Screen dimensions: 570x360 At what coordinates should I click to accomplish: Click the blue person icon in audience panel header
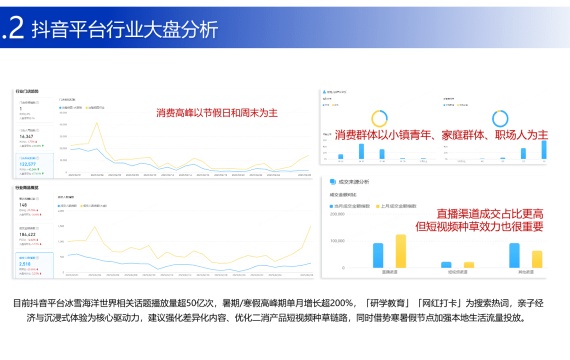(x=324, y=92)
